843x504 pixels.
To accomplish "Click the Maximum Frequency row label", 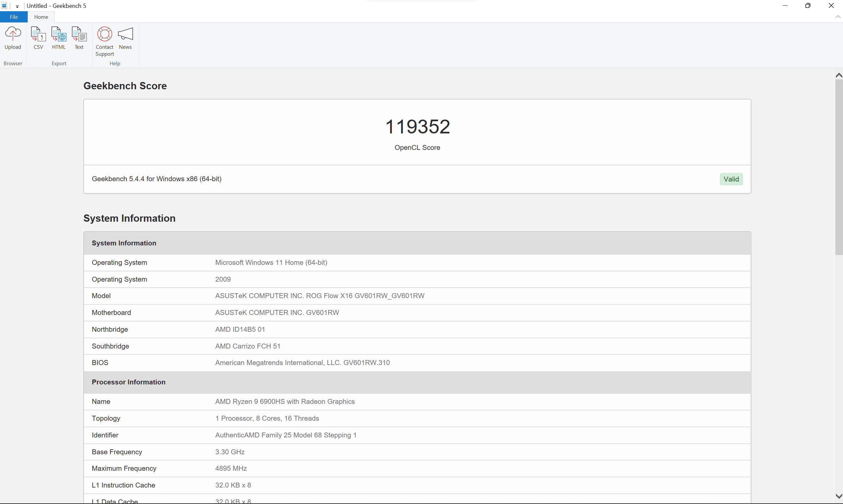I will pos(124,468).
